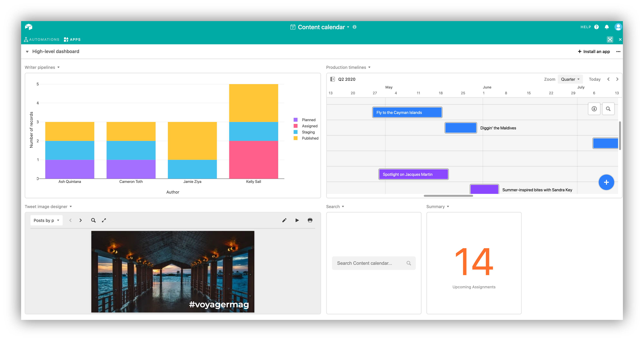Go to previous timeline period

pyautogui.click(x=609, y=79)
